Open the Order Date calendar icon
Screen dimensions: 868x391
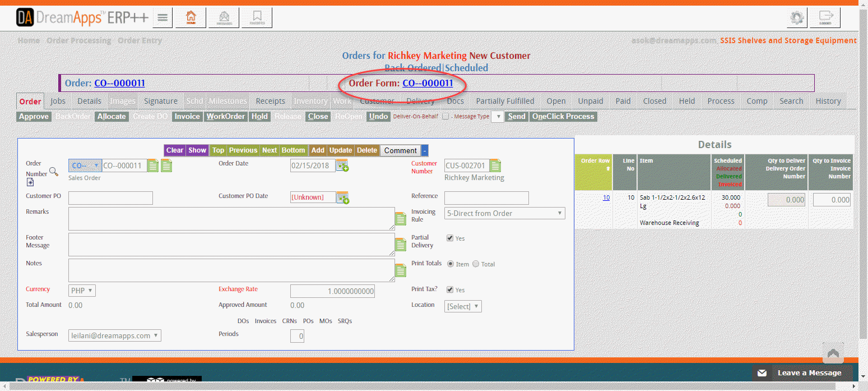(342, 165)
